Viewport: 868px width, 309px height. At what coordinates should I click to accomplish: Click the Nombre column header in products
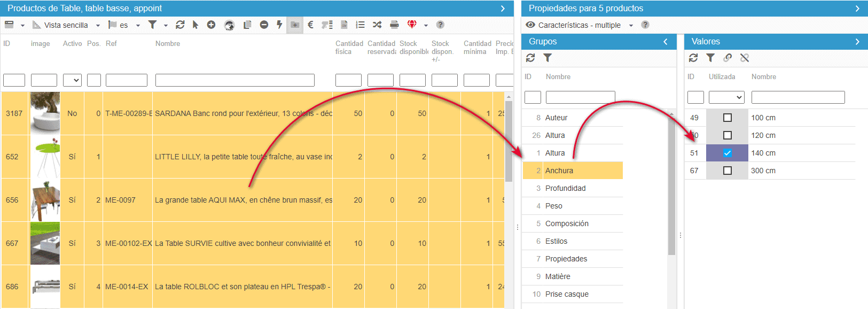(x=168, y=44)
